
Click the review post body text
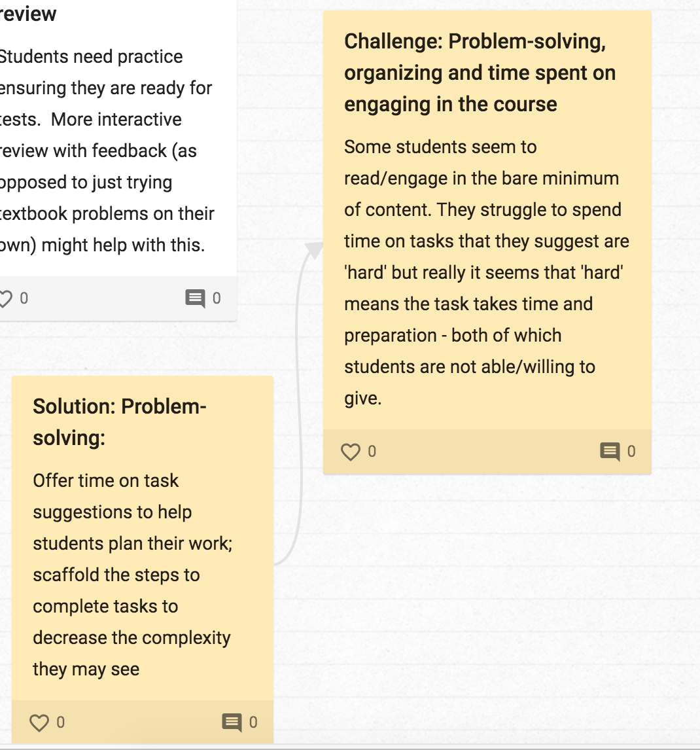105,151
